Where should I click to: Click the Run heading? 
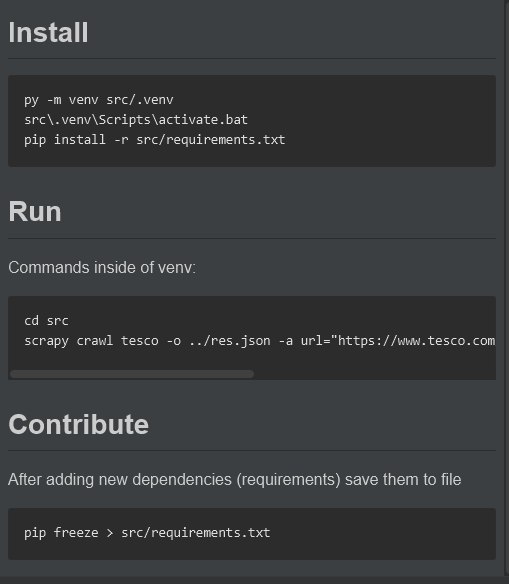[x=35, y=212]
